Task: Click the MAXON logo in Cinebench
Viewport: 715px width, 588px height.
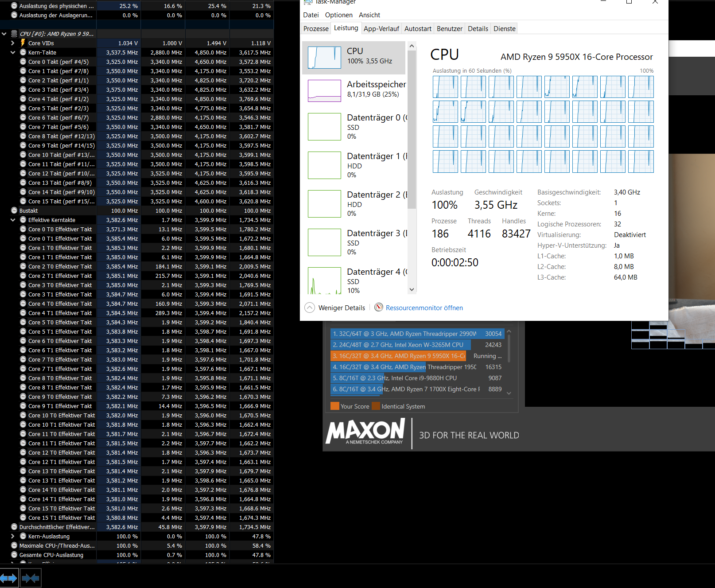Action: (365, 432)
